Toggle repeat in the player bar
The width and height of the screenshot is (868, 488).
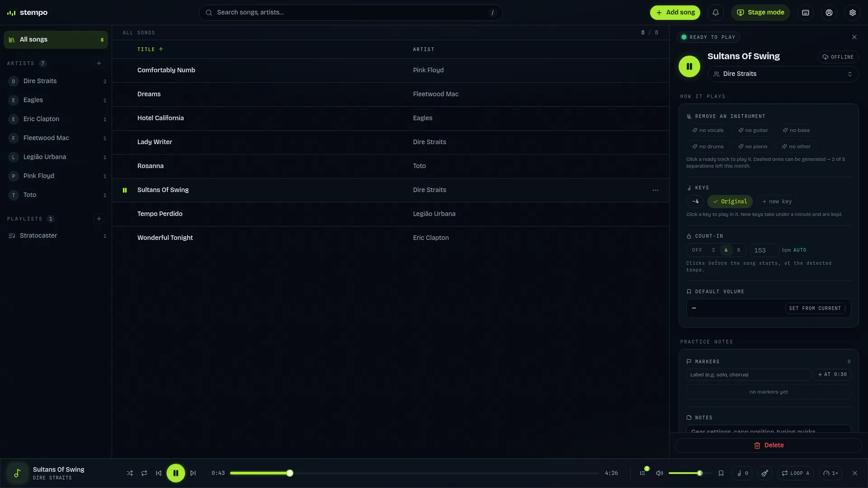point(144,473)
